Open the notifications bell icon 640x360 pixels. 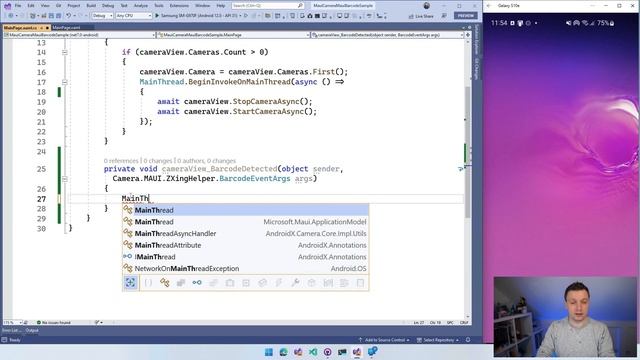[468, 340]
